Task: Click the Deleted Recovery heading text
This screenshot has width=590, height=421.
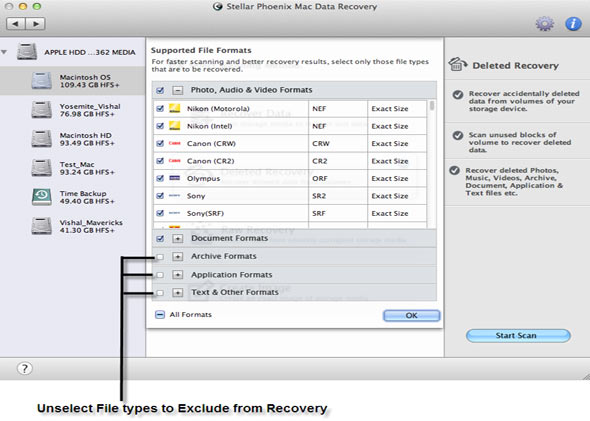Action: click(x=515, y=65)
